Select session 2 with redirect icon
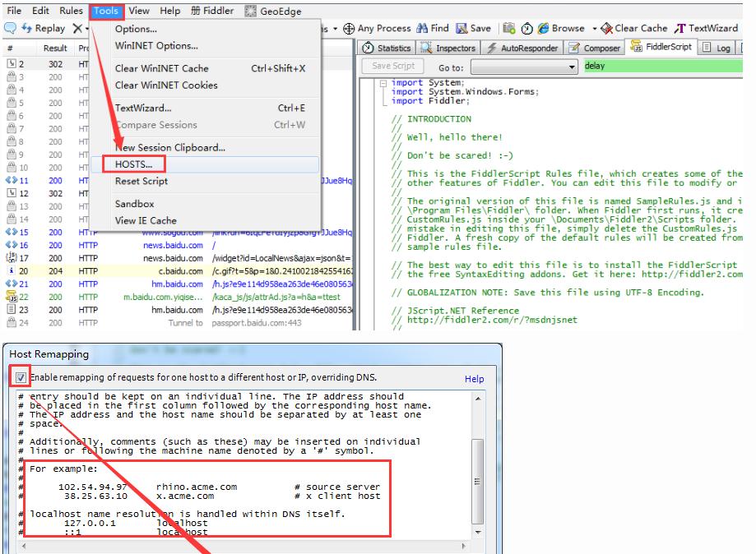 point(12,63)
